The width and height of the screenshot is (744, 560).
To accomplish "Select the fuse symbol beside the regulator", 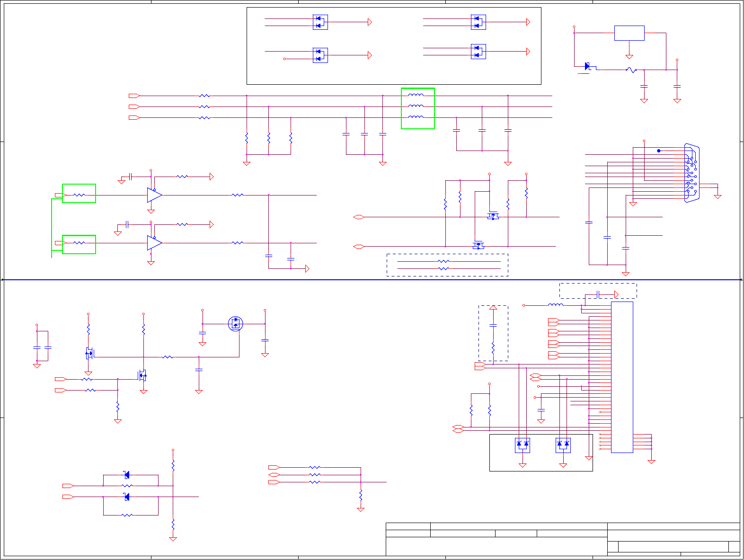I will pyautogui.click(x=631, y=70).
